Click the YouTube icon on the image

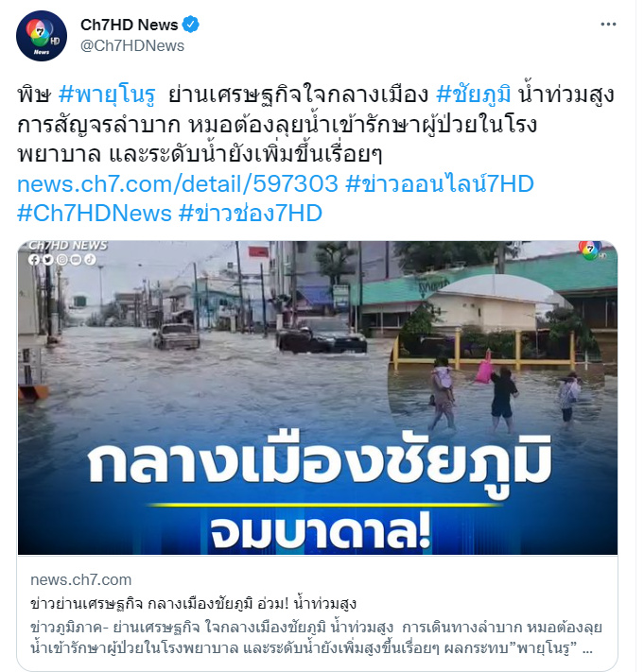(x=76, y=260)
